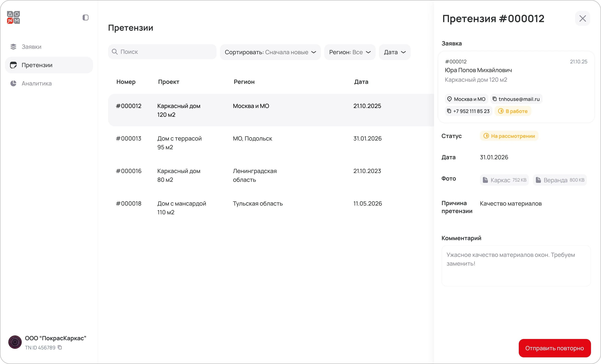
Task: Click the Тульская область region cell
Action: point(258,203)
